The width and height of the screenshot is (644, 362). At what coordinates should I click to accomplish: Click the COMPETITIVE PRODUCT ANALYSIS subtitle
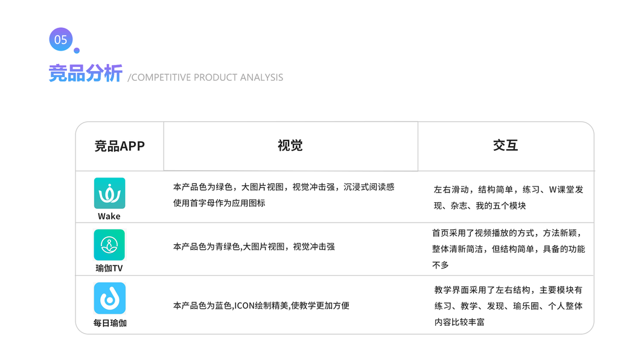tap(205, 77)
